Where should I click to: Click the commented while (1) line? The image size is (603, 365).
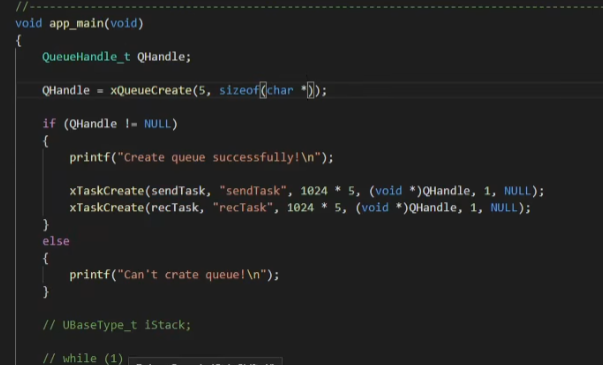coord(83,358)
